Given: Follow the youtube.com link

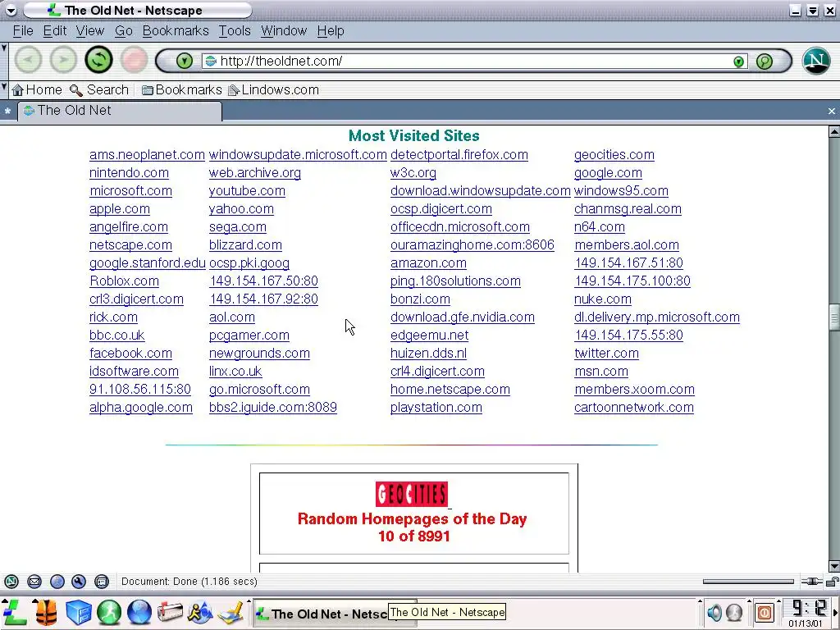Looking at the screenshot, I should pos(247,191).
